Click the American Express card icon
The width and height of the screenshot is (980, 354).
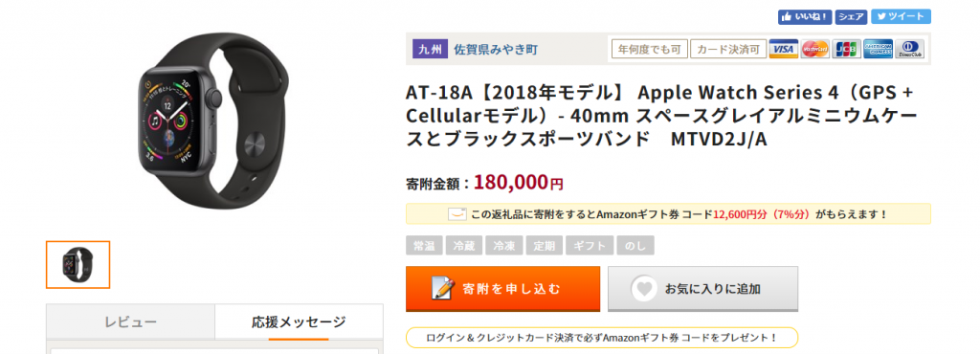tap(879, 49)
